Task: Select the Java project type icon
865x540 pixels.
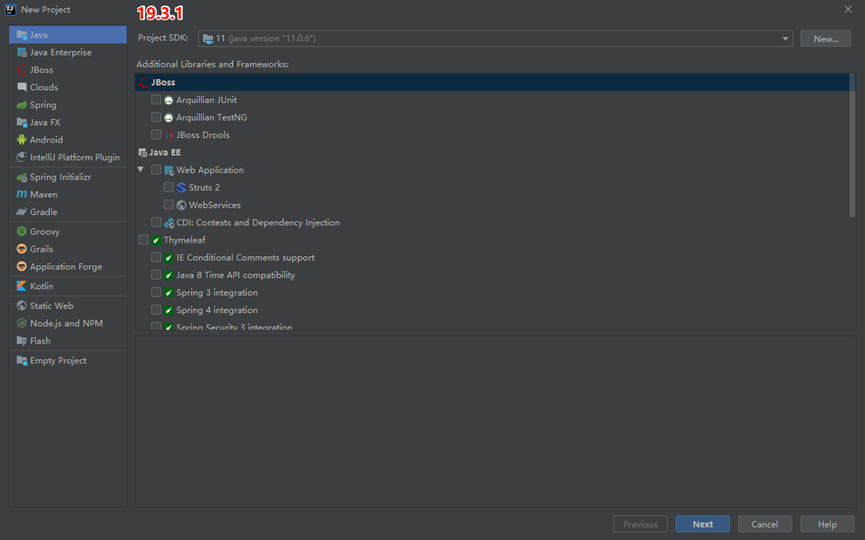Action: pos(22,35)
